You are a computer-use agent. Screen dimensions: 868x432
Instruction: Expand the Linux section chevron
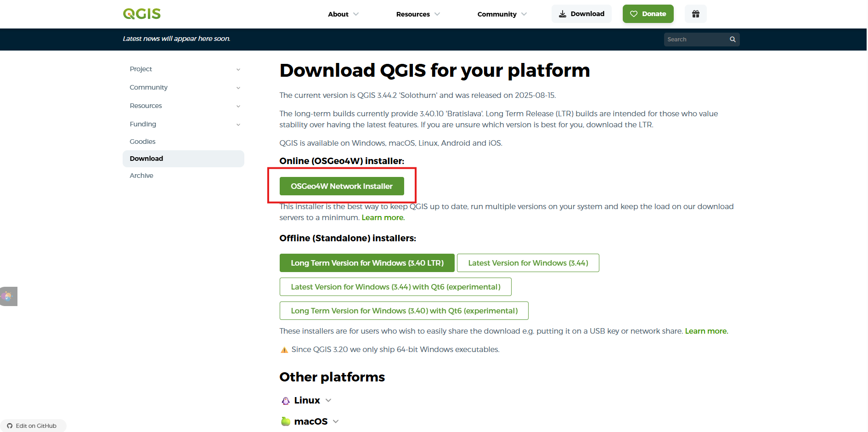[328, 400]
